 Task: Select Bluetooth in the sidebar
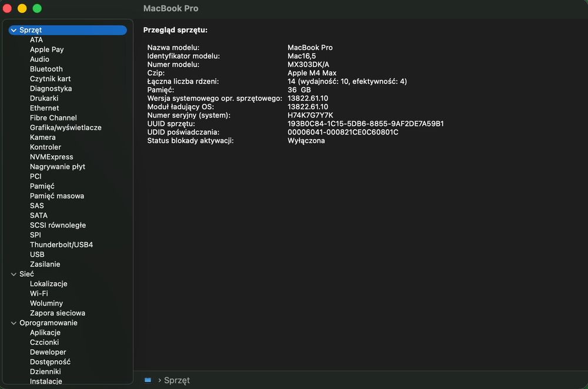pyautogui.click(x=46, y=69)
